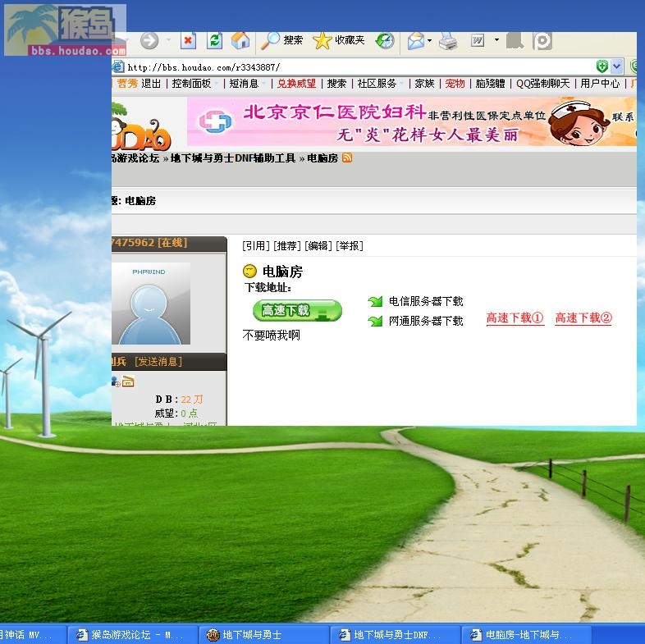The image size is (645, 644).
Task: Switch to 地下城与勇士DNF... taskbar window
Action: 396,635
